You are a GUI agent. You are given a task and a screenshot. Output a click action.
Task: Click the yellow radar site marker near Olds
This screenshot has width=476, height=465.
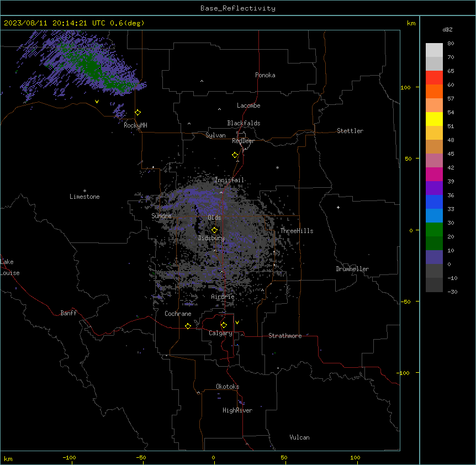tap(214, 230)
